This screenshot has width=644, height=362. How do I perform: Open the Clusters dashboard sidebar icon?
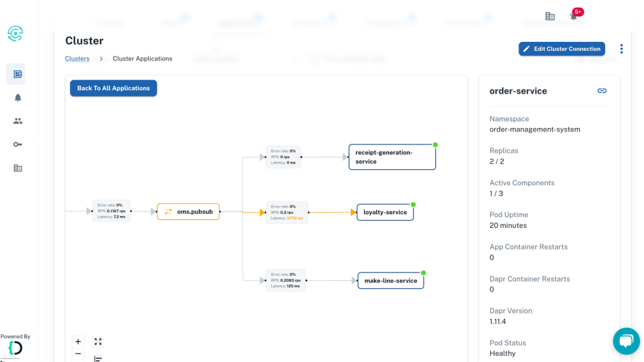pos(18,74)
